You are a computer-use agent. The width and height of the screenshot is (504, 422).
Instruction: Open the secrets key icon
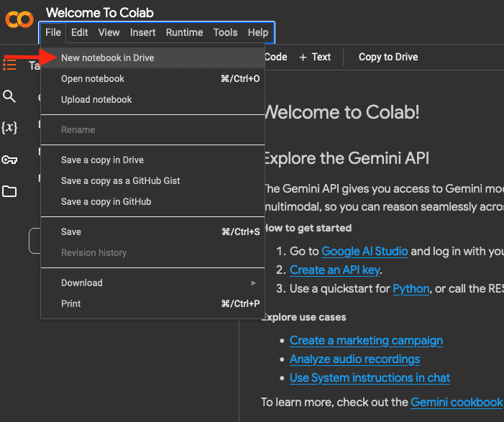9,160
